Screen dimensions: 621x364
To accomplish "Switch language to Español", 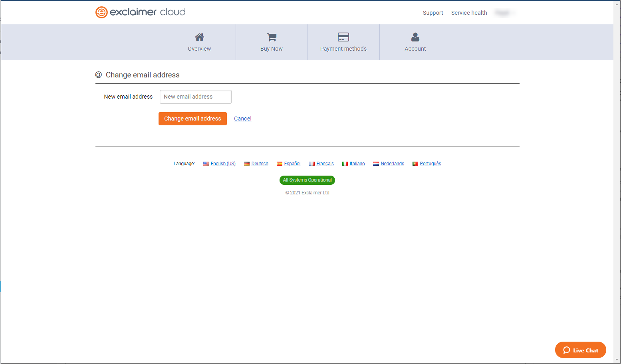I will (292, 164).
